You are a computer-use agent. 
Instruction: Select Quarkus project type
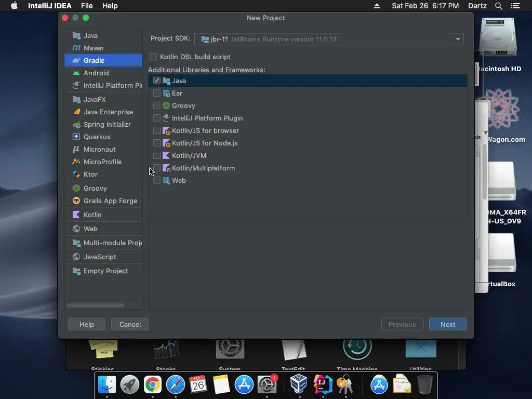click(x=103, y=137)
